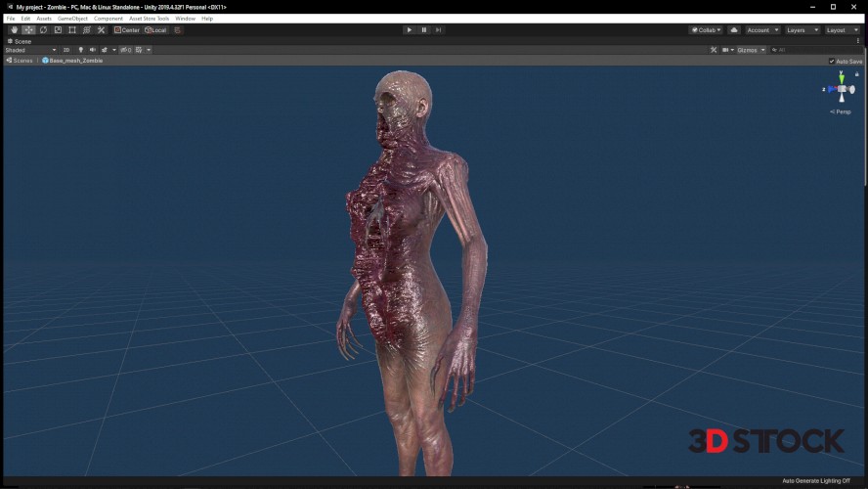The image size is (868, 489).
Task: Go back to Scenes breadcrumb
Action: click(x=20, y=61)
